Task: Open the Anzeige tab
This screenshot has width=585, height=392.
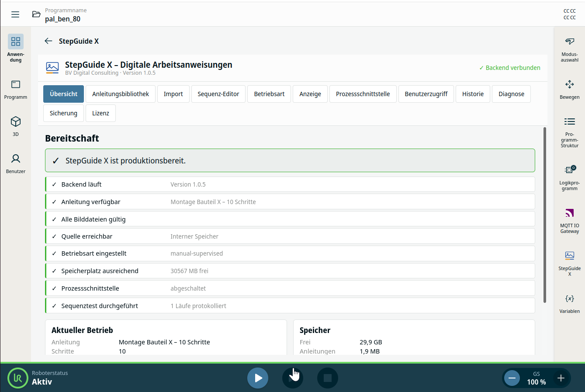Action: click(310, 94)
